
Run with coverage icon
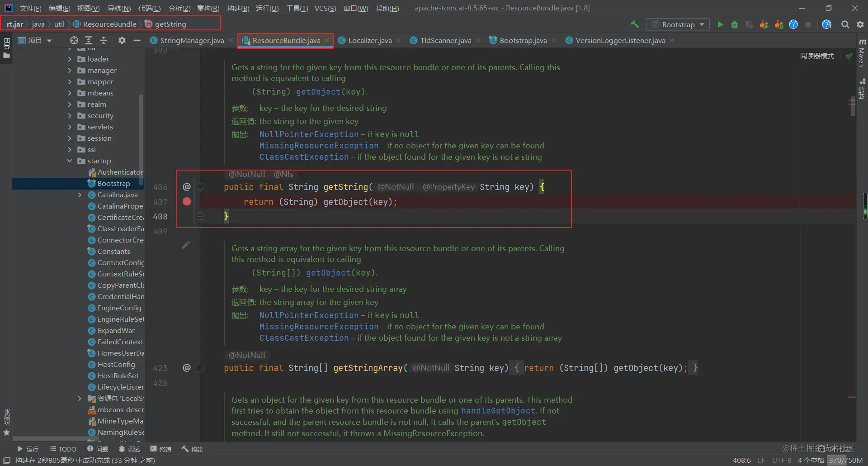pyautogui.click(x=749, y=24)
